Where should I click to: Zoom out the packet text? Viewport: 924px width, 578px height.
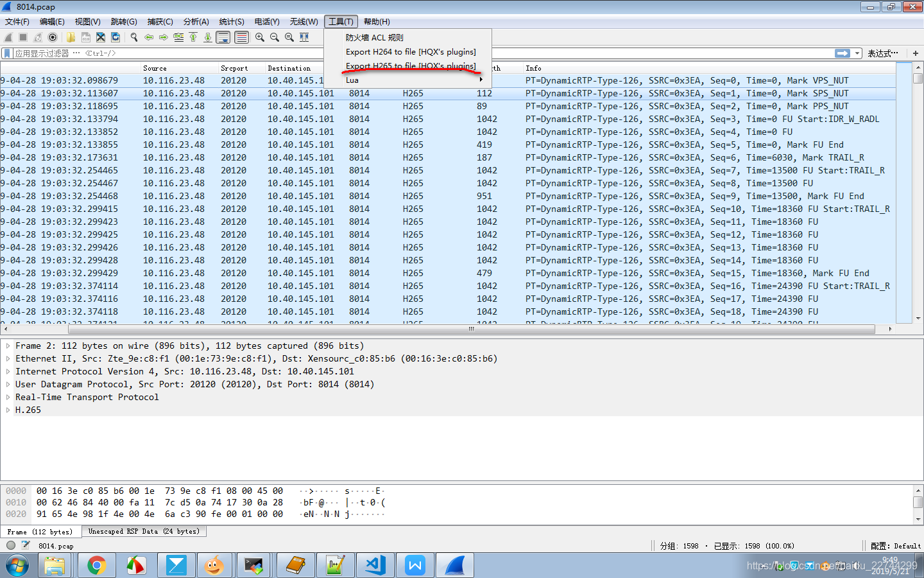coord(275,37)
